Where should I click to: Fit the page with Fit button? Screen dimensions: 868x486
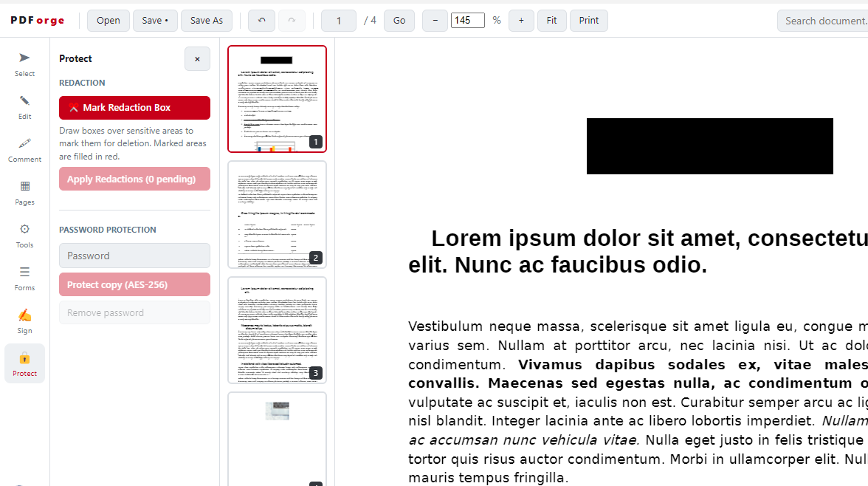click(x=552, y=21)
